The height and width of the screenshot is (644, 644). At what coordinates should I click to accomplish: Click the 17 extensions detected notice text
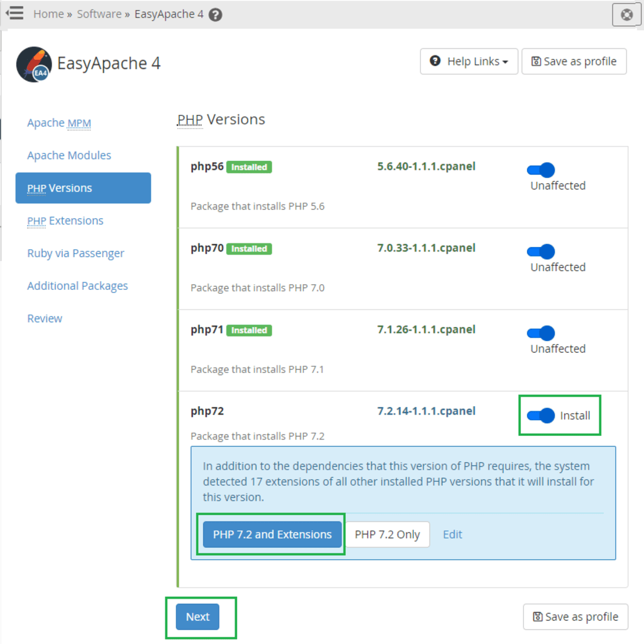(398, 482)
